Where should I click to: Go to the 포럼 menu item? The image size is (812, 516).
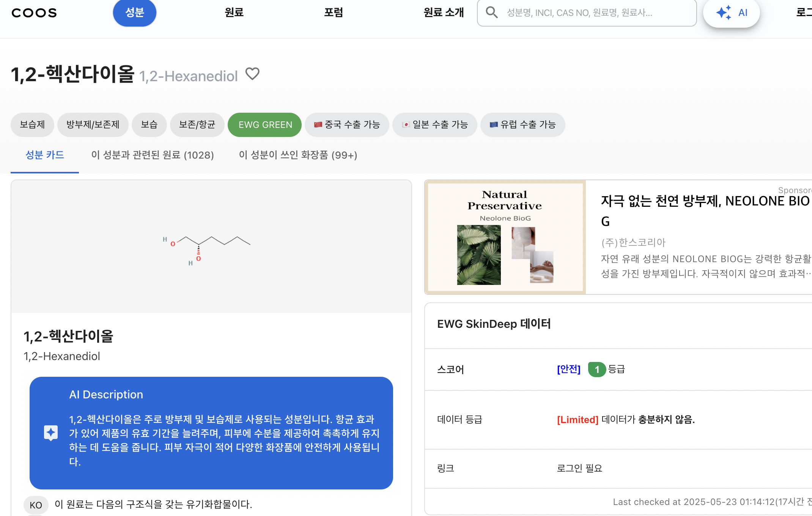[334, 13]
